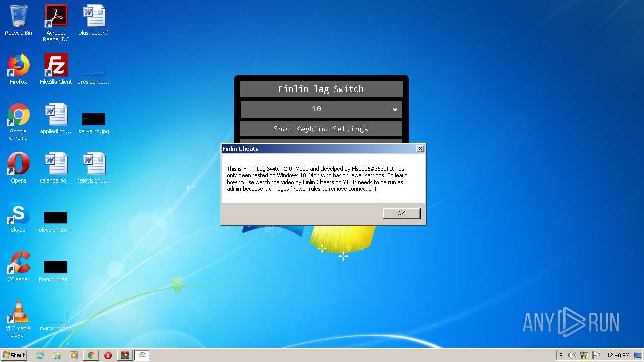Open Chrome from the taskbar
644x362 pixels.
tap(91, 355)
